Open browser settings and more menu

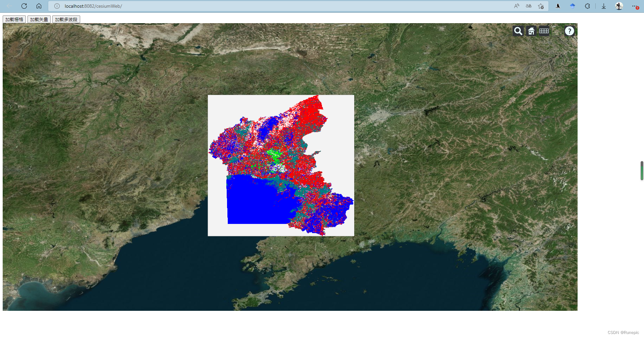click(x=635, y=6)
